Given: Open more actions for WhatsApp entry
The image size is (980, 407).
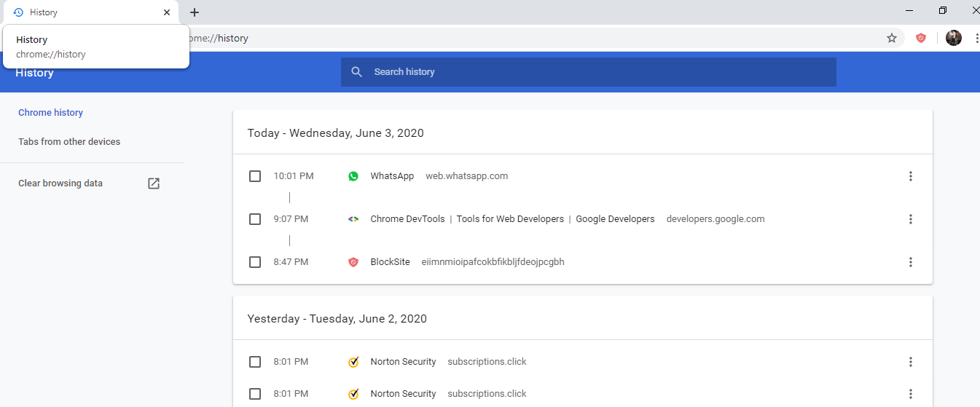Looking at the screenshot, I should click(x=910, y=176).
